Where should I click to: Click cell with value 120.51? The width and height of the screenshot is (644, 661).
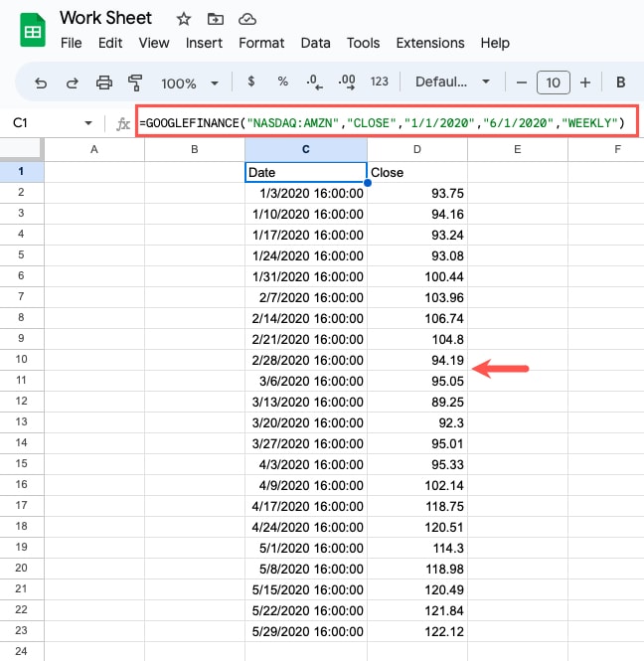(x=417, y=528)
